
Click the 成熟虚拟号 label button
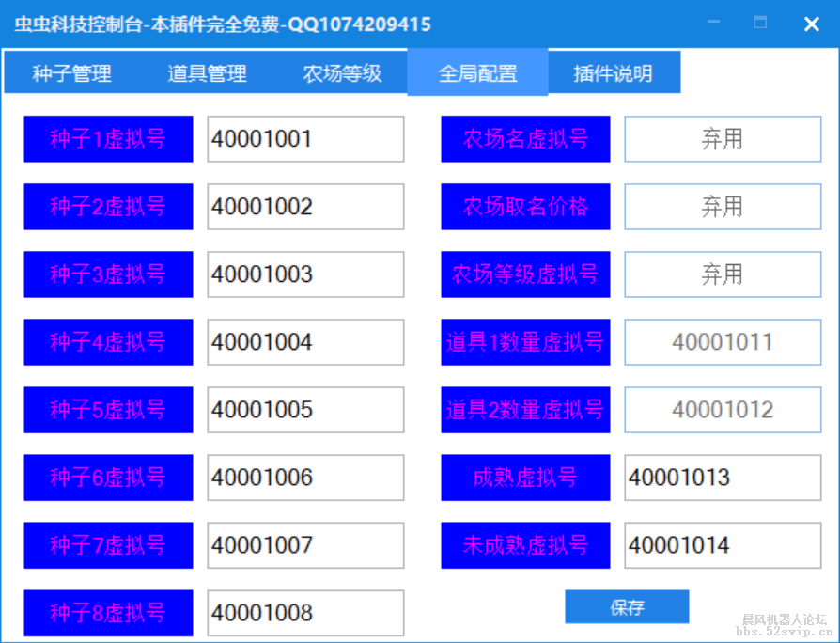coord(524,478)
